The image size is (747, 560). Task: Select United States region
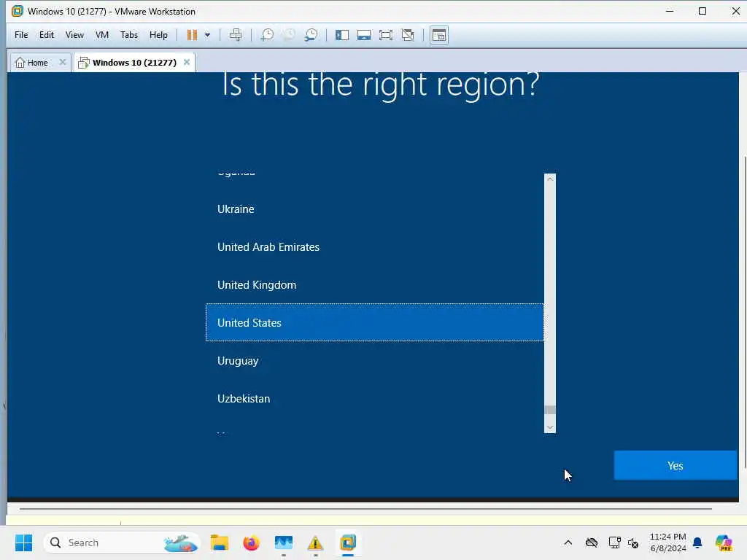[x=374, y=322]
